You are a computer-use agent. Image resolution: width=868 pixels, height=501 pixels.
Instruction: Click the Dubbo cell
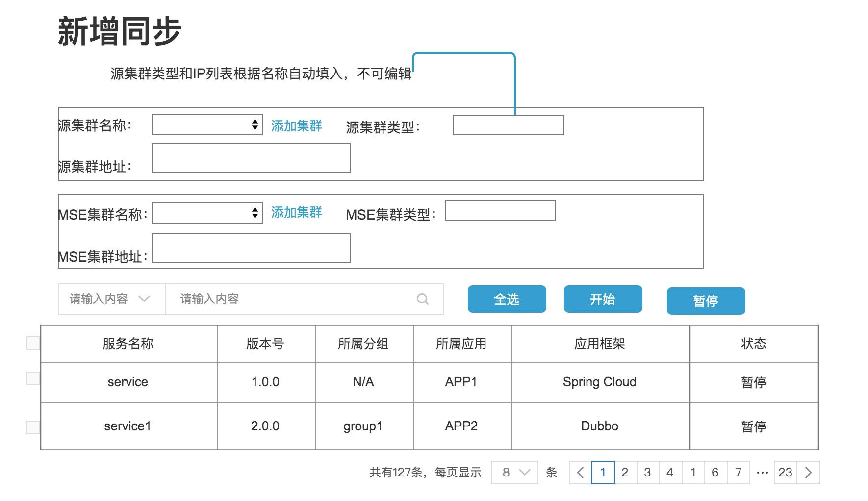(600, 426)
